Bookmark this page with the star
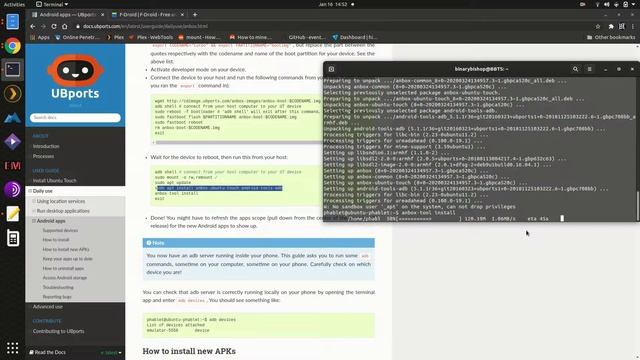This screenshot has height=360, width=640. 598,26
